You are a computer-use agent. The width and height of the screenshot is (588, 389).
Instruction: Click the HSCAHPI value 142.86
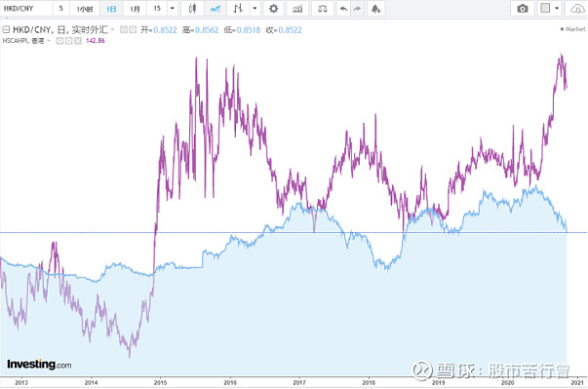click(x=96, y=41)
